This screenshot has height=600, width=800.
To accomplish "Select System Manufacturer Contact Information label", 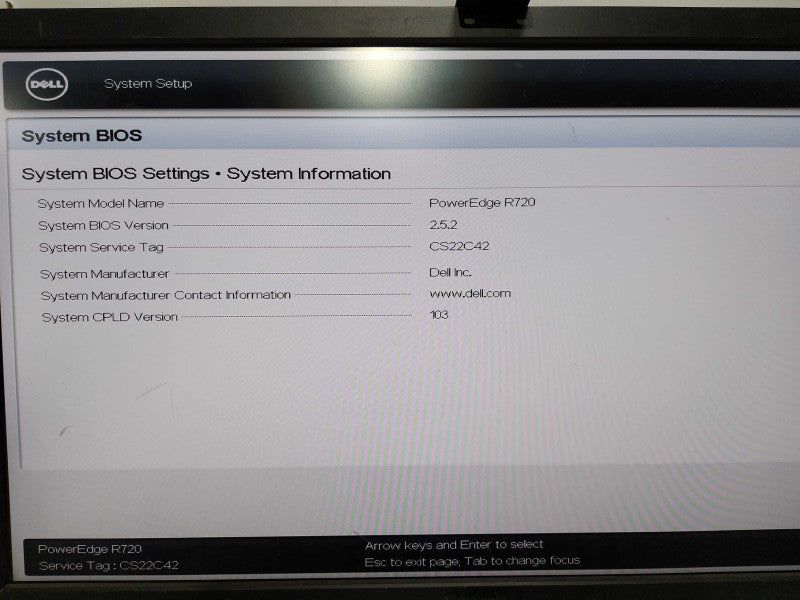I will click(166, 295).
